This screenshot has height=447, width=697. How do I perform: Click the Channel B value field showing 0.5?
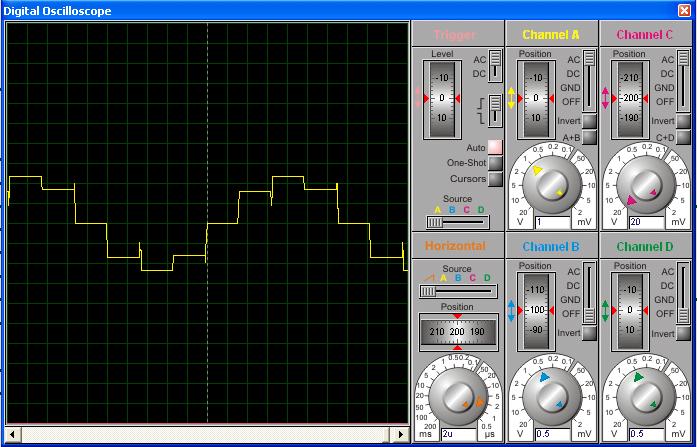553,434
